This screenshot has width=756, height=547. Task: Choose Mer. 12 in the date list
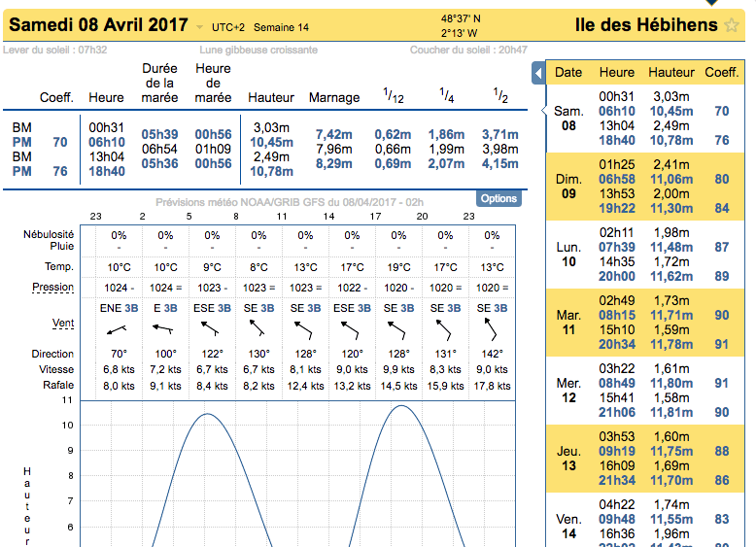[568, 391]
